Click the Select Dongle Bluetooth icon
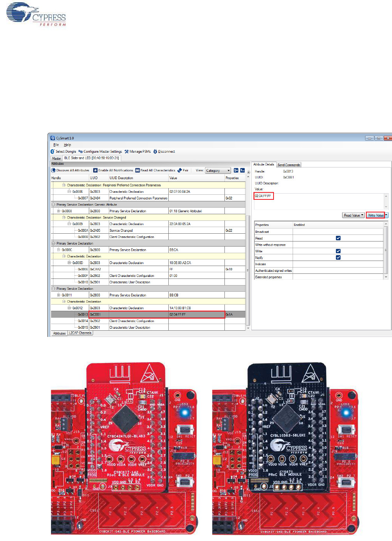The image size is (392, 541). tap(53, 152)
